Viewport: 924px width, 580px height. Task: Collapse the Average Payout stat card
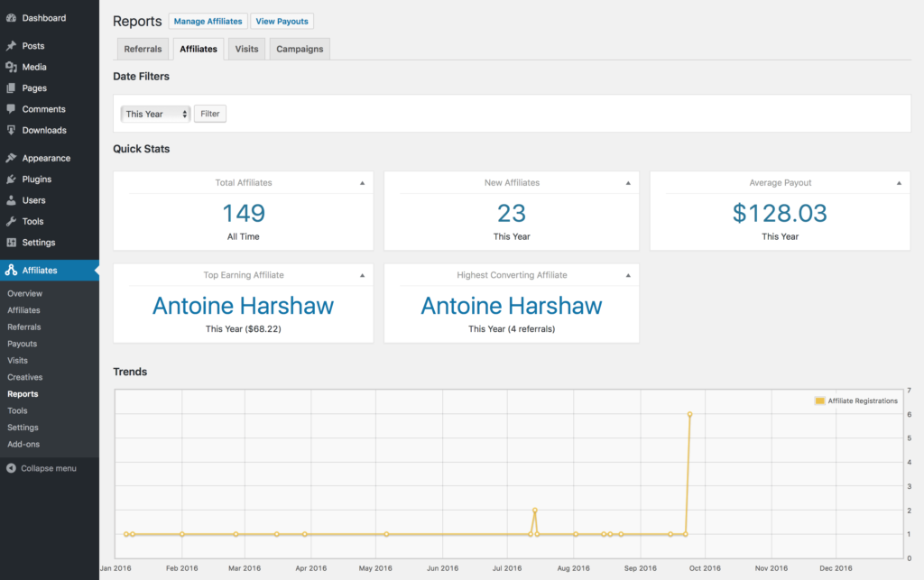(900, 183)
